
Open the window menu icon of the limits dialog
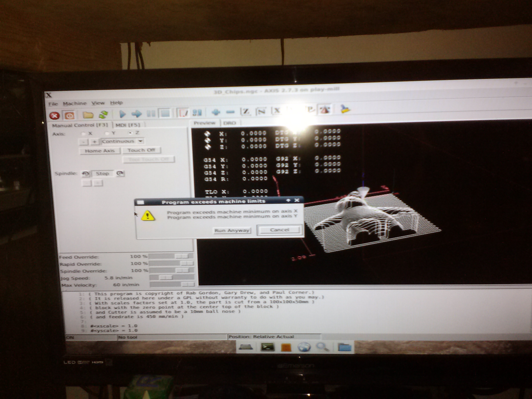(140, 202)
